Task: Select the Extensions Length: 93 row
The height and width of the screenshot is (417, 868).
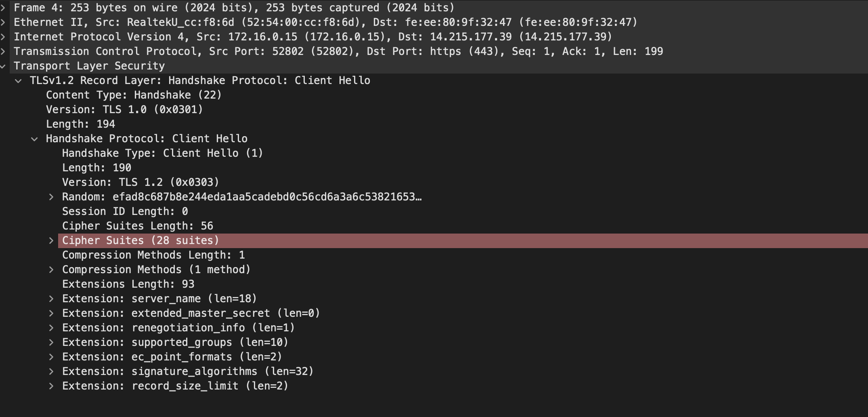Action: click(434, 284)
